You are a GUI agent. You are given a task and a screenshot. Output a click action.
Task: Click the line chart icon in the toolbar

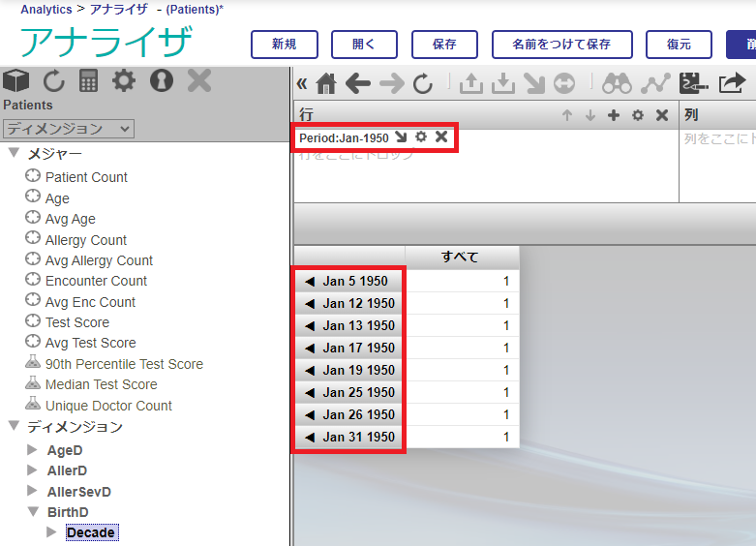pos(655,84)
